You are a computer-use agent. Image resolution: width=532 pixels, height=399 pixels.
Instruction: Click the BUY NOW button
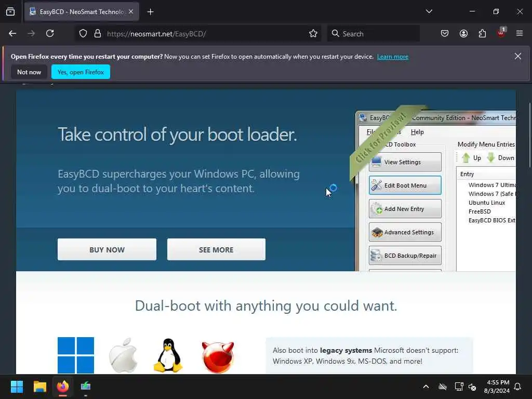click(x=107, y=249)
